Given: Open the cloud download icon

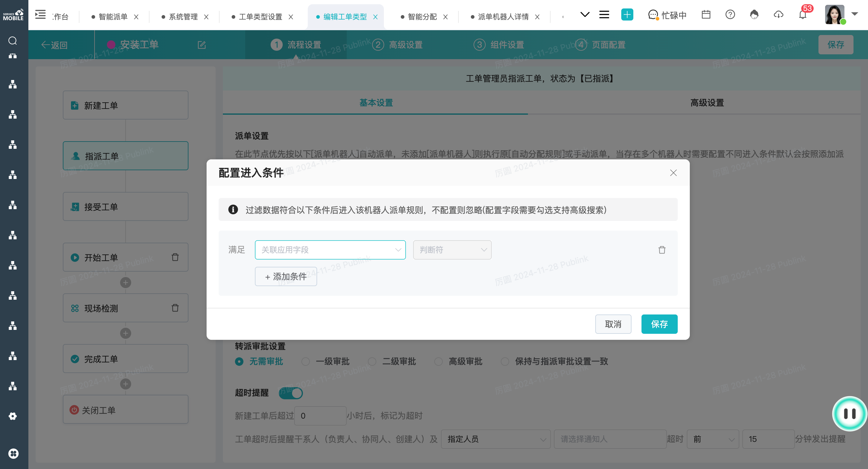Looking at the screenshot, I should pyautogui.click(x=778, y=15).
